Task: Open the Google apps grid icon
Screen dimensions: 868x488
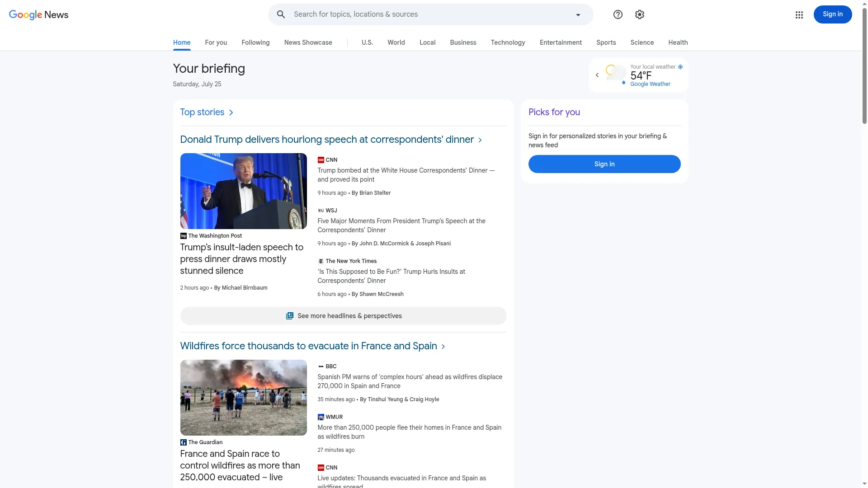Action: coord(799,15)
